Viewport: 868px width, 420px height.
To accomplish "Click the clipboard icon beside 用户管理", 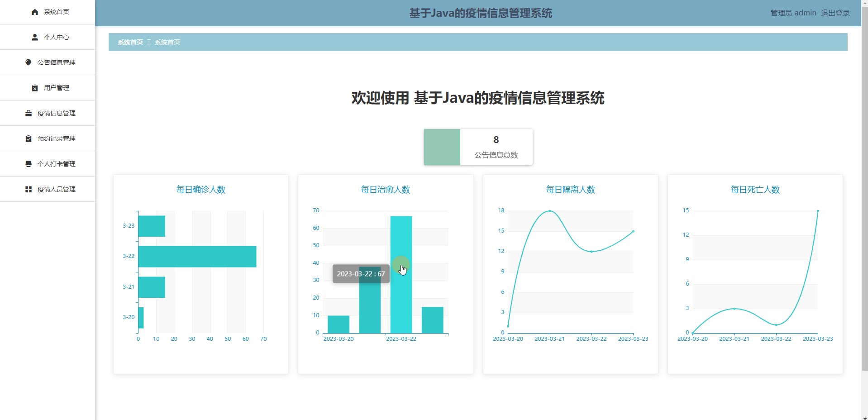I will pyautogui.click(x=35, y=88).
